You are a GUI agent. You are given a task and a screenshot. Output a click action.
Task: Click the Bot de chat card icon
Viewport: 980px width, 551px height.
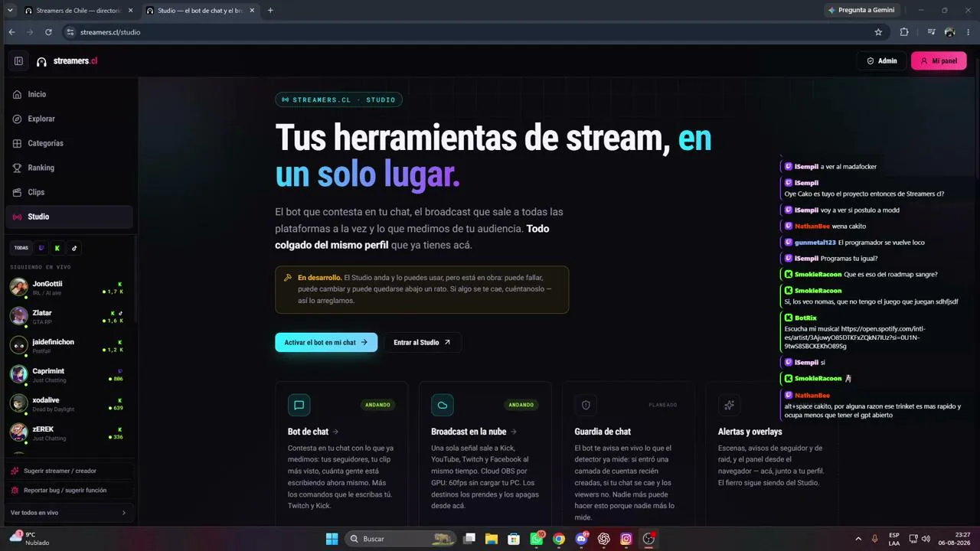[299, 405]
